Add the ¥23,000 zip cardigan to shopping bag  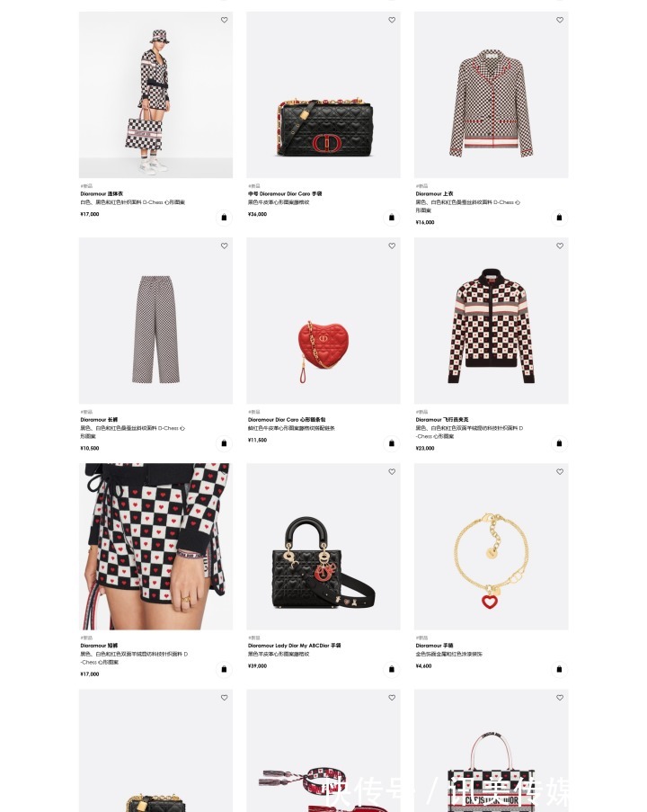(x=559, y=443)
